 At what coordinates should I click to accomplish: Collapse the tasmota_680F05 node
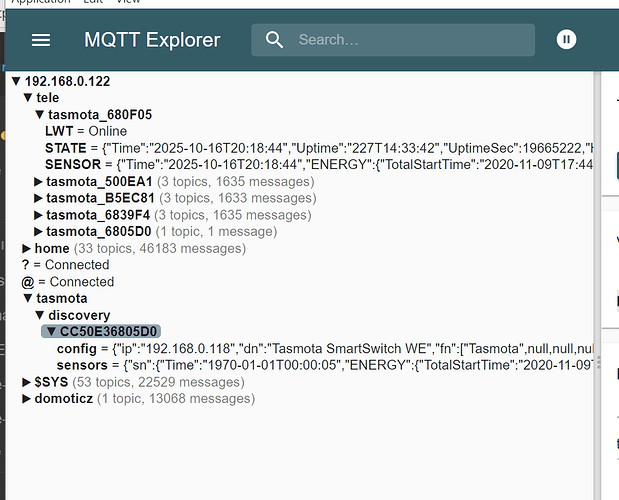pos(39,115)
